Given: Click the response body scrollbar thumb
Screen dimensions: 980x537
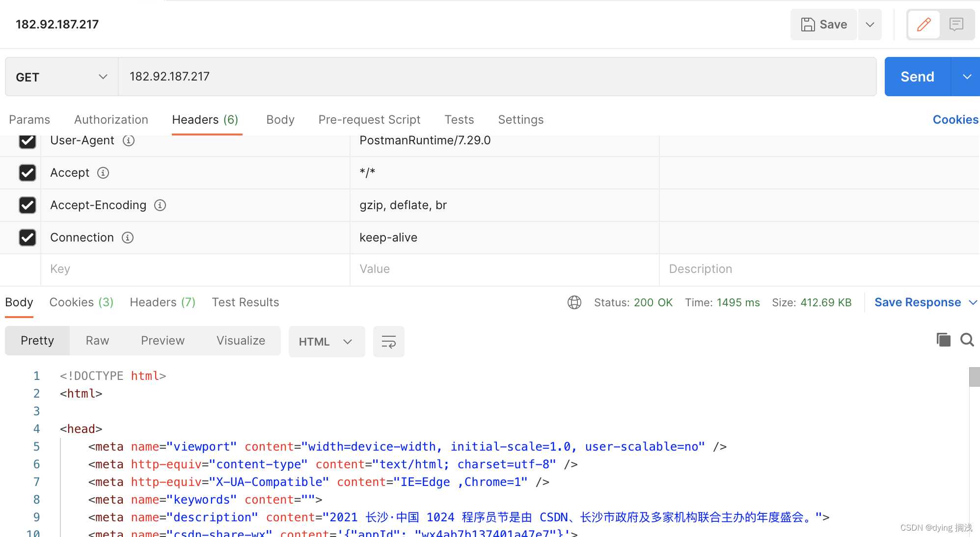Looking at the screenshot, I should (x=974, y=377).
